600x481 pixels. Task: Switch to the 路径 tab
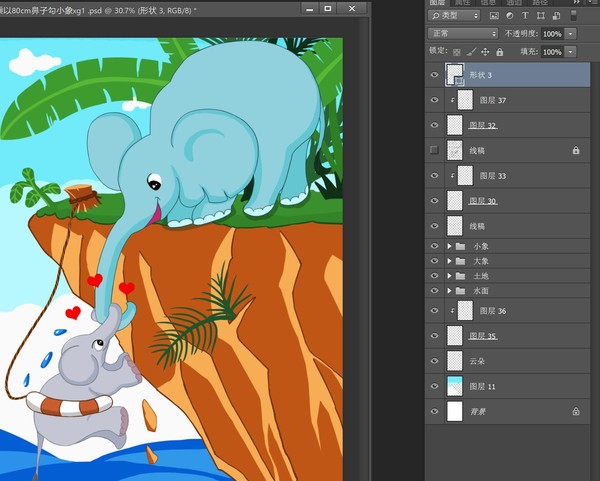click(540, 3)
